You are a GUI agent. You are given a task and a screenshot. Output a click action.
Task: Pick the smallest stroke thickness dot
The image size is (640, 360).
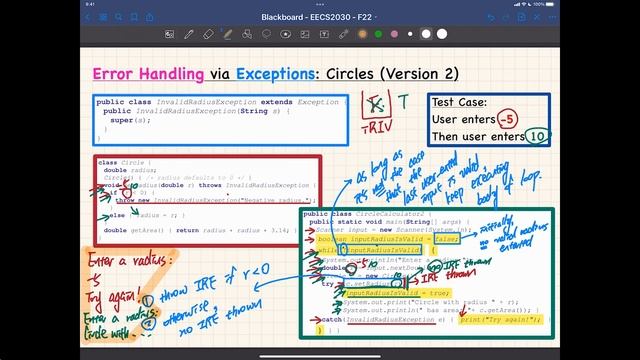[410, 34]
